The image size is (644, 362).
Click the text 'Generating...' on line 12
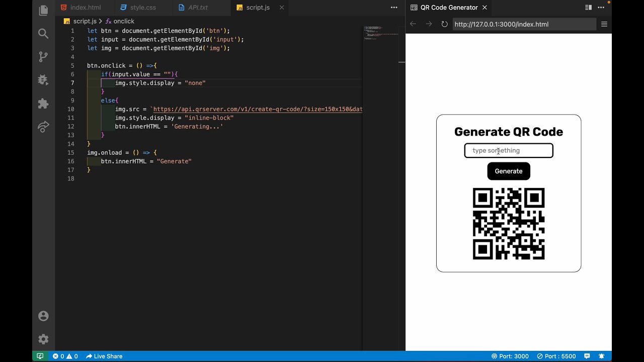point(197,126)
